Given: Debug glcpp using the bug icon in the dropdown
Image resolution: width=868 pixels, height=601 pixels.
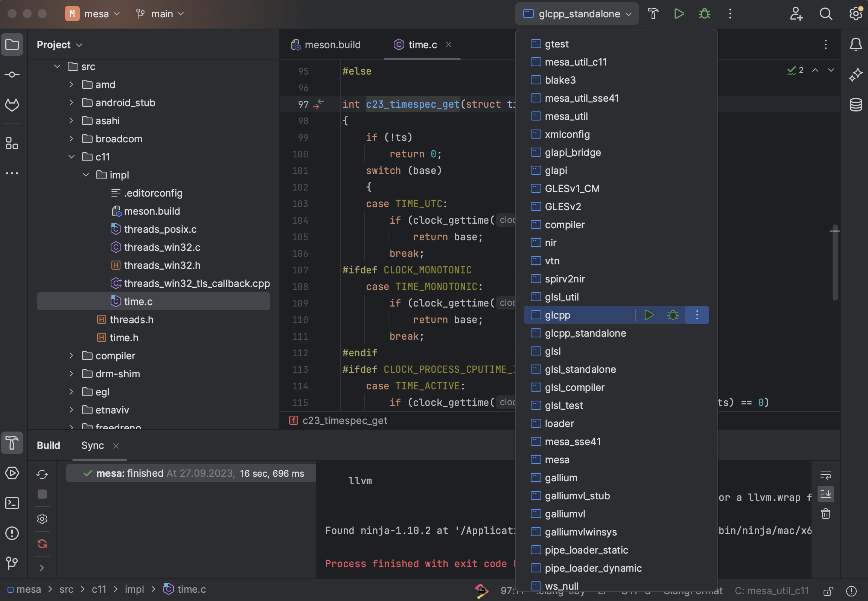Looking at the screenshot, I should (673, 315).
